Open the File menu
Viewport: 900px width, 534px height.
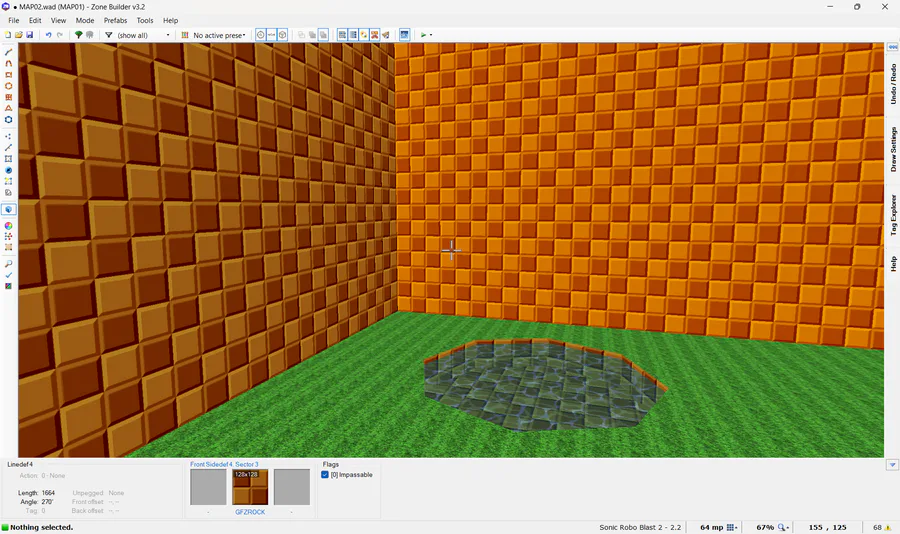(x=14, y=20)
